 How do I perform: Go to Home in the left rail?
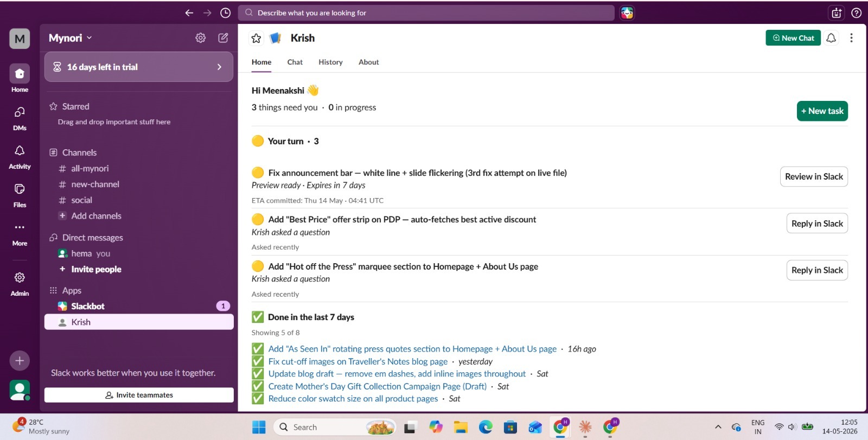pos(20,79)
